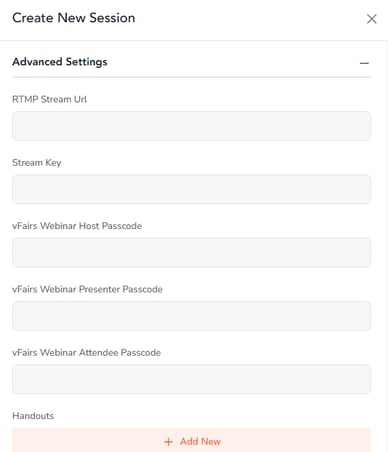Click the 'Add New' orange text
The image size is (388, 452).
[x=200, y=442]
